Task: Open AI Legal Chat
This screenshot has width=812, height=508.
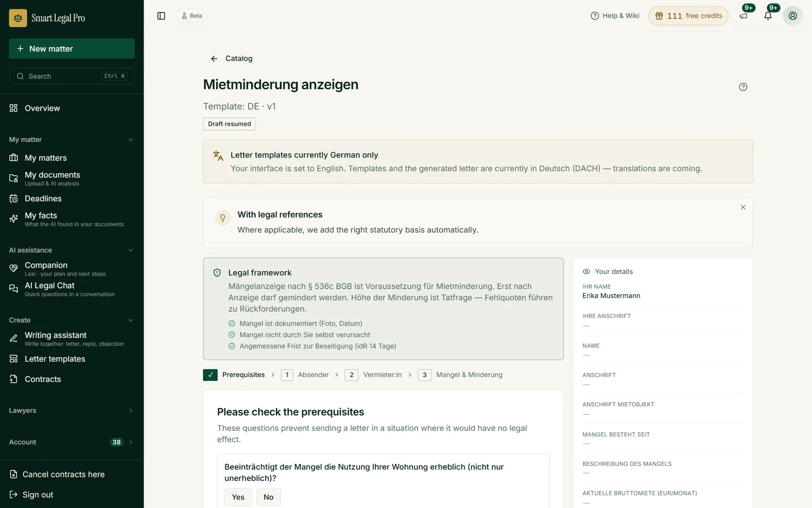Action: [x=72, y=289]
